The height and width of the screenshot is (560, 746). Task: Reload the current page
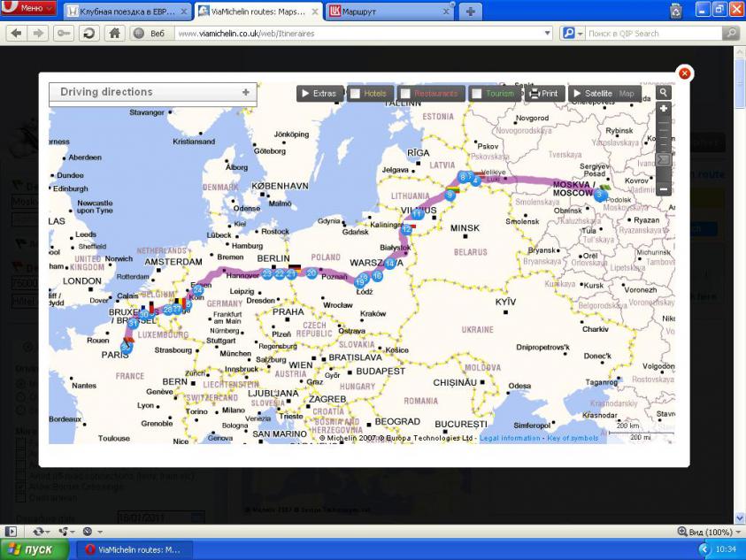click(88, 34)
